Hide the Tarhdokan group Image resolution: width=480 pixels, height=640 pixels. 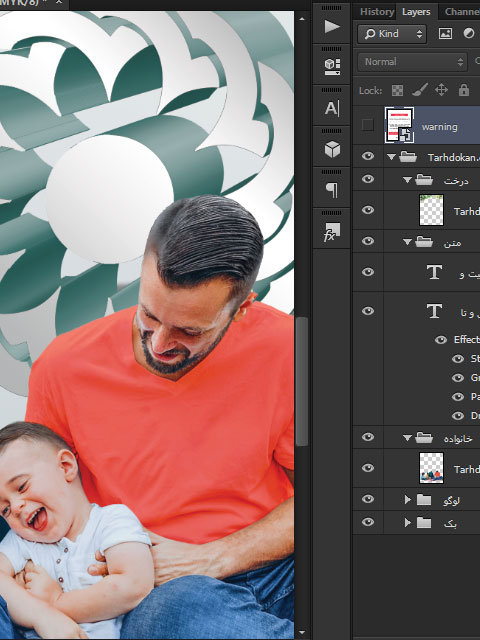tap(368, 156)
